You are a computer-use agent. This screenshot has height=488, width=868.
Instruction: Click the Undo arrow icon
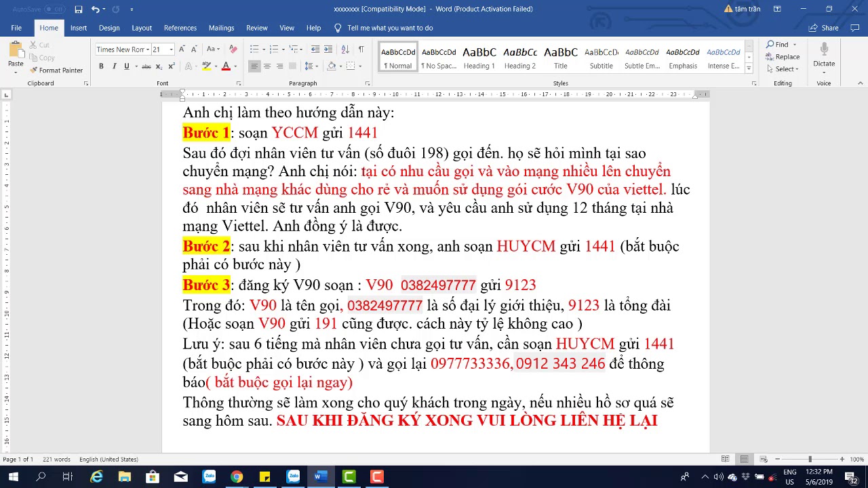95,9
